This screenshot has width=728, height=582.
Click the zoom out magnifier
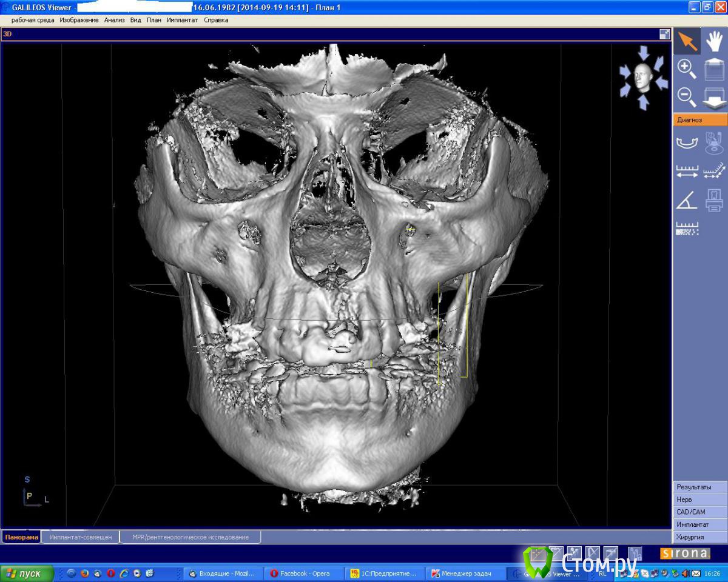click(x=687, y=96)
